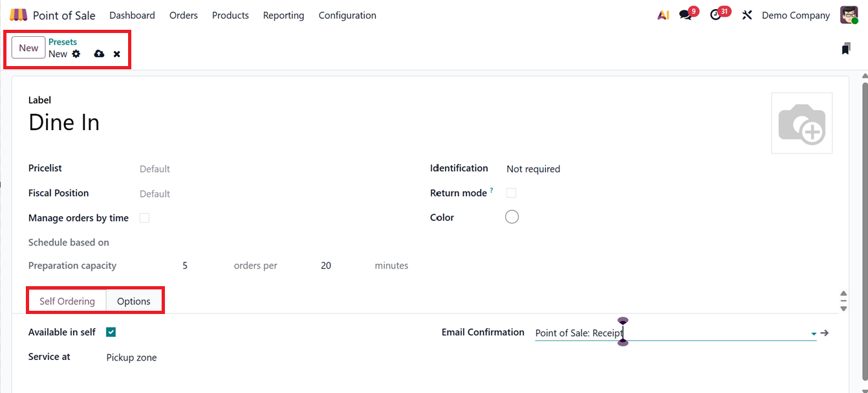Go back to Presets breadcrumb link
868x393 pixels.
click(63, 42)
